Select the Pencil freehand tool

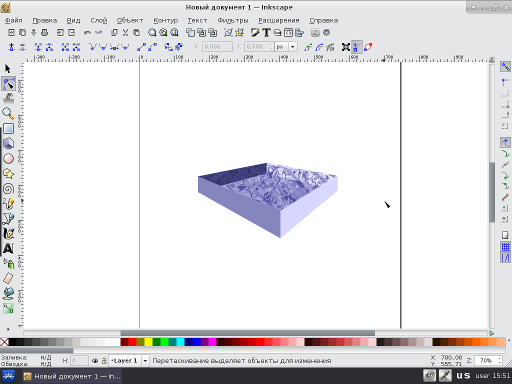point(8,204)
